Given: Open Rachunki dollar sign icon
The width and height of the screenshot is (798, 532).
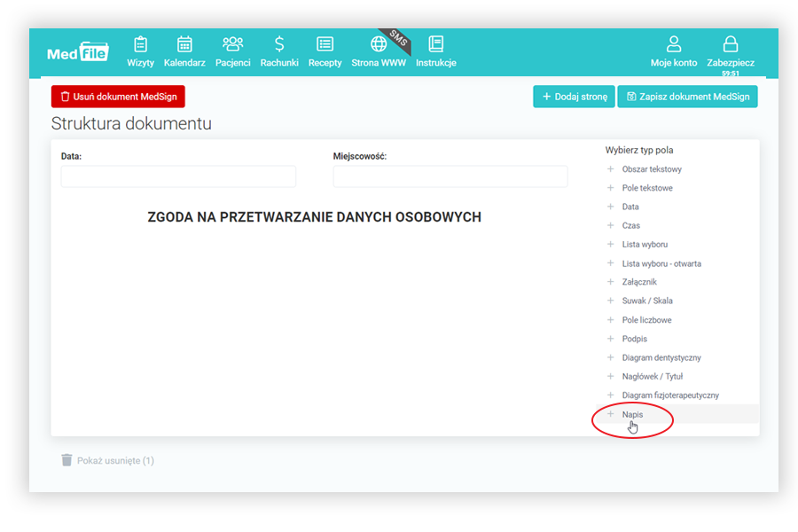Looking at the screenshot, I should tap(279, 44).
